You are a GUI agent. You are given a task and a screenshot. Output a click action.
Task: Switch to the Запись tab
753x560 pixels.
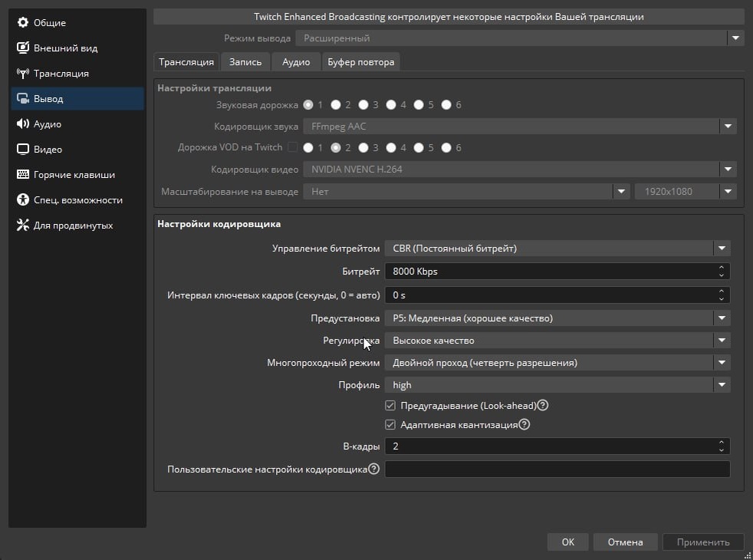245,62
